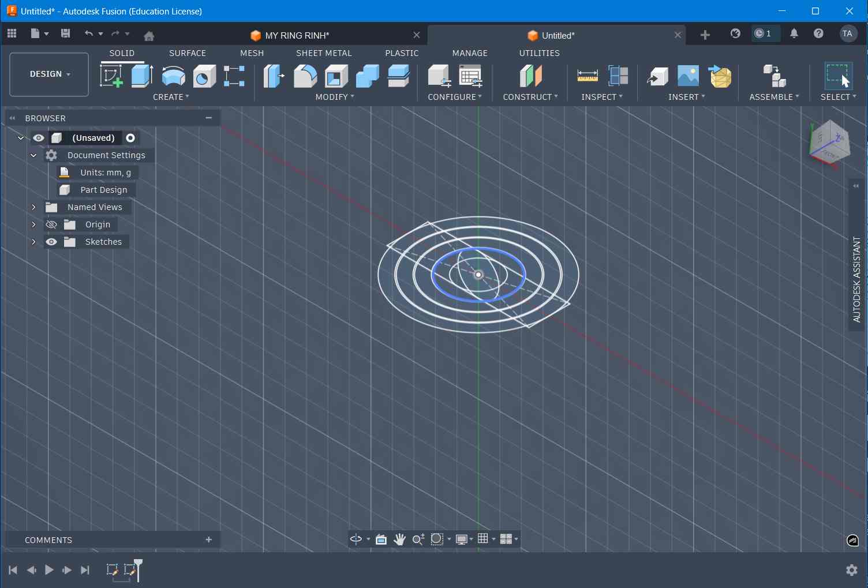The width and height of the screenshot is (868, 588).
Task: Select the Interference inspect tool
Action: pos(618,76)
